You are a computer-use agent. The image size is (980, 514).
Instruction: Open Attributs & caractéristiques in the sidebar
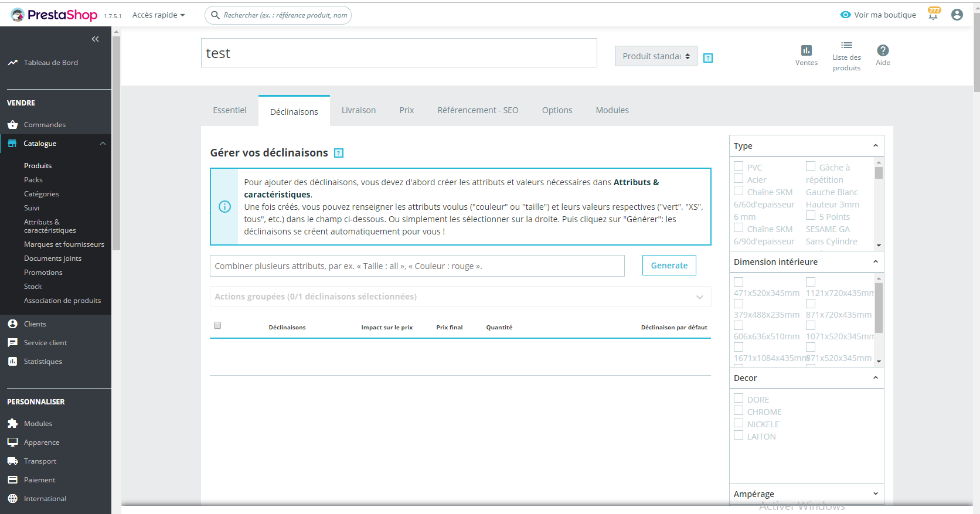[x=50, y=226]
